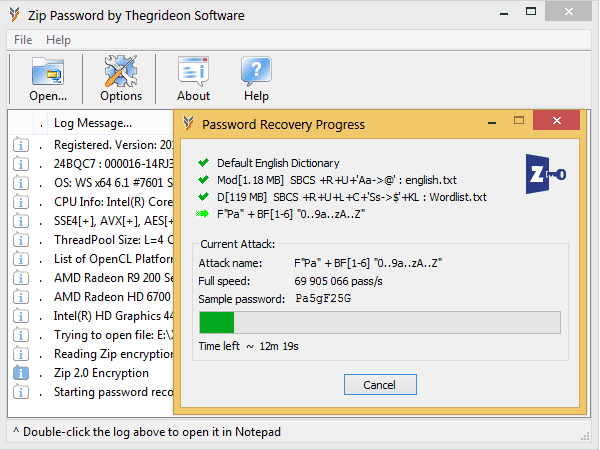Click green arrow beside current brute-force attack

202,214
